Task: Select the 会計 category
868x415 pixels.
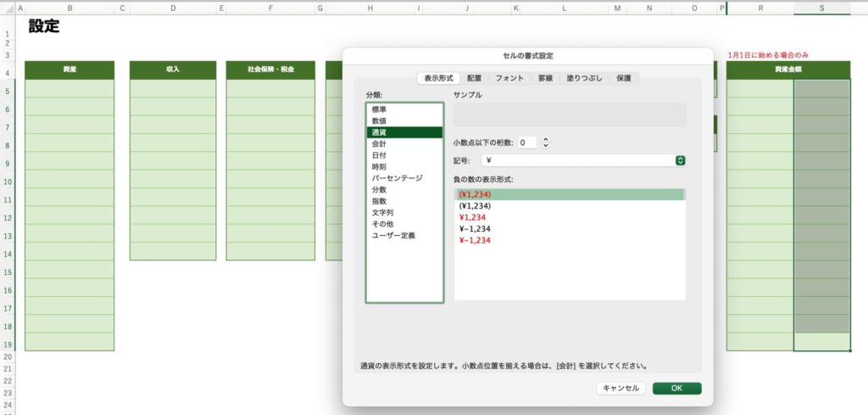Action: coord(379,144)
